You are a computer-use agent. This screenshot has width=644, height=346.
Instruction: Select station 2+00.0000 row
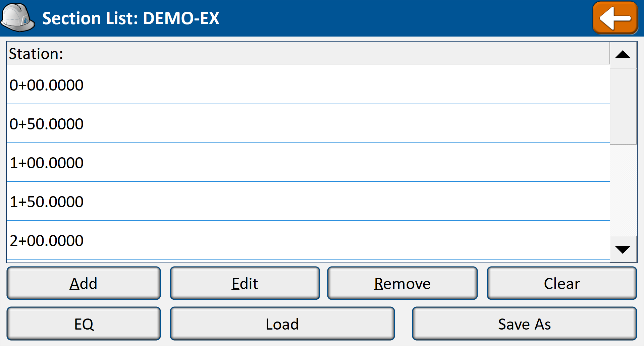(x=308, y=240)
